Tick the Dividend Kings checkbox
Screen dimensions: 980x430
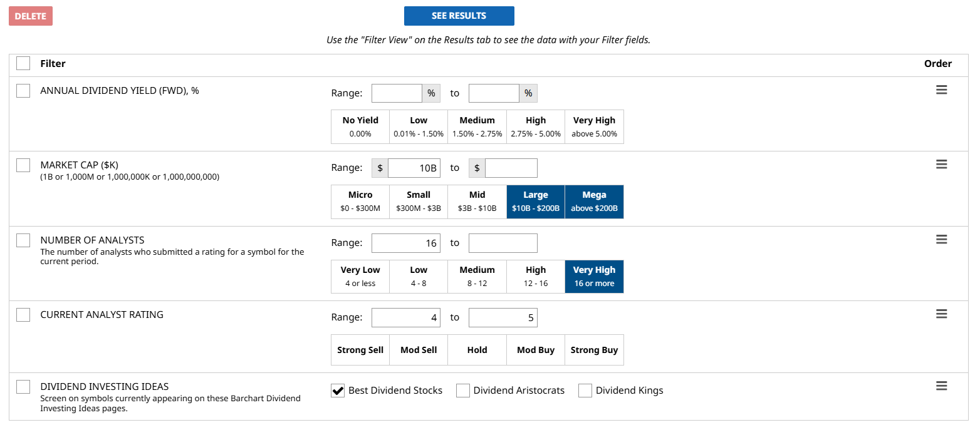coord(585,391)
